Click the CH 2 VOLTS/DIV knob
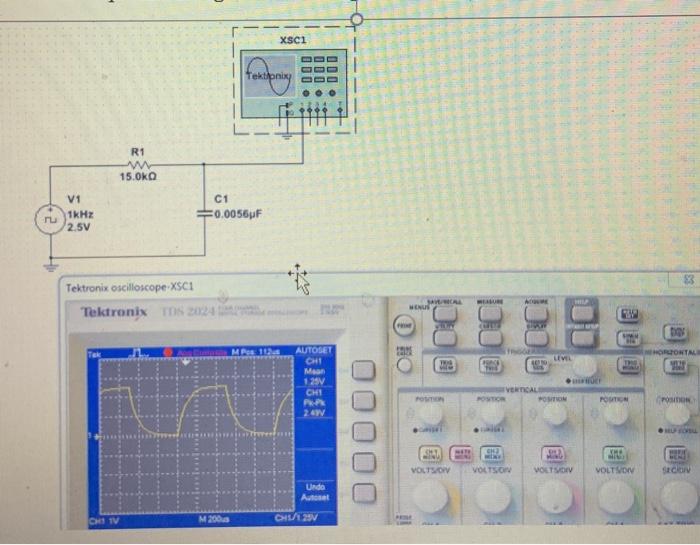 coord(492,496)
